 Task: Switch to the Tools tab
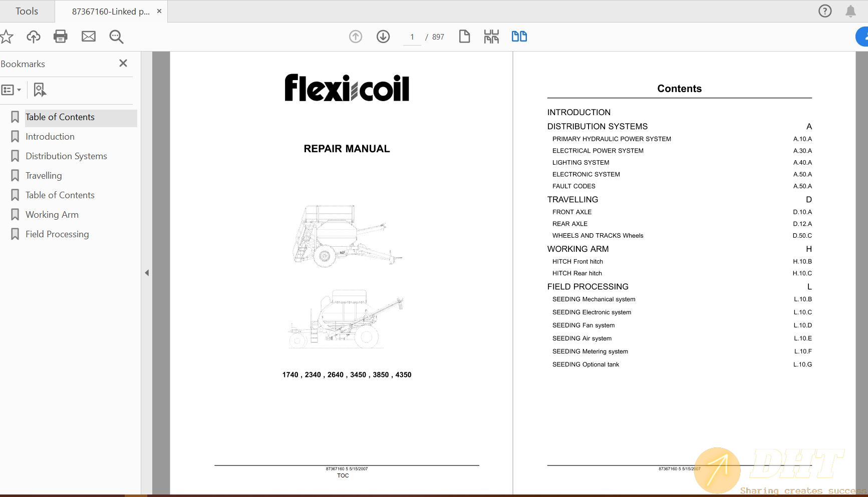(27, 11)
